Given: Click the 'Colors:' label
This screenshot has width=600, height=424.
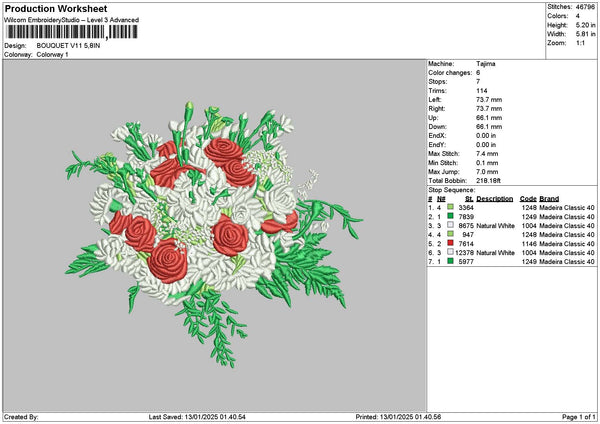Looking at the screenshot, I should [x=558, y=16].
